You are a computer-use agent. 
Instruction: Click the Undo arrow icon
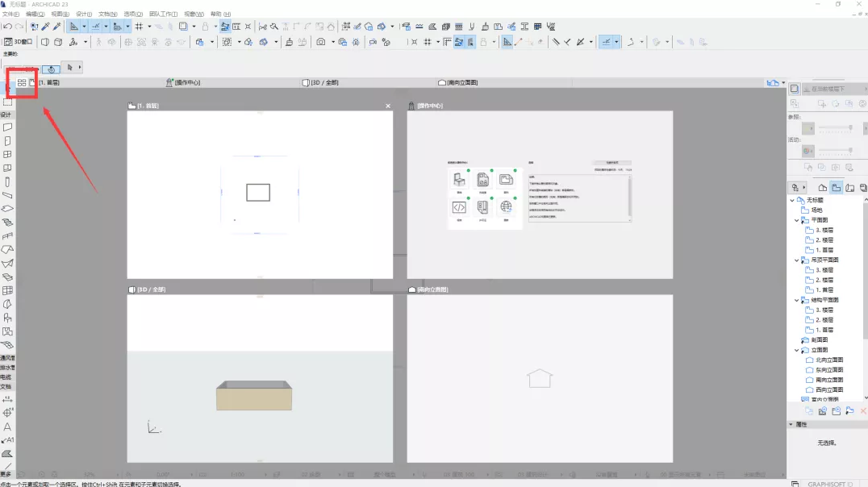pos(7,26)
